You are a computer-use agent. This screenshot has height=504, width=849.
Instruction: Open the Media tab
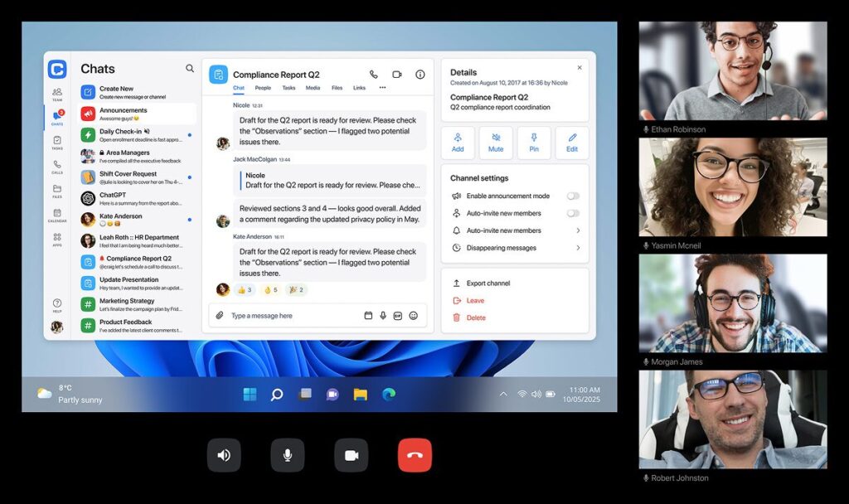(313, 88)
